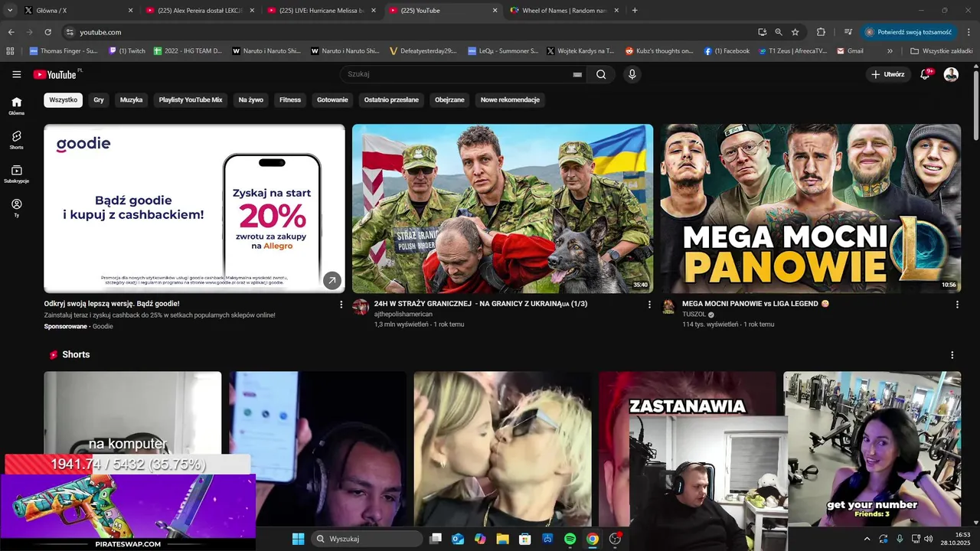Select the Na żywo filter chip
Viewport: 980px width, 551px height.
pyautogui.click(x=251, y=99)
